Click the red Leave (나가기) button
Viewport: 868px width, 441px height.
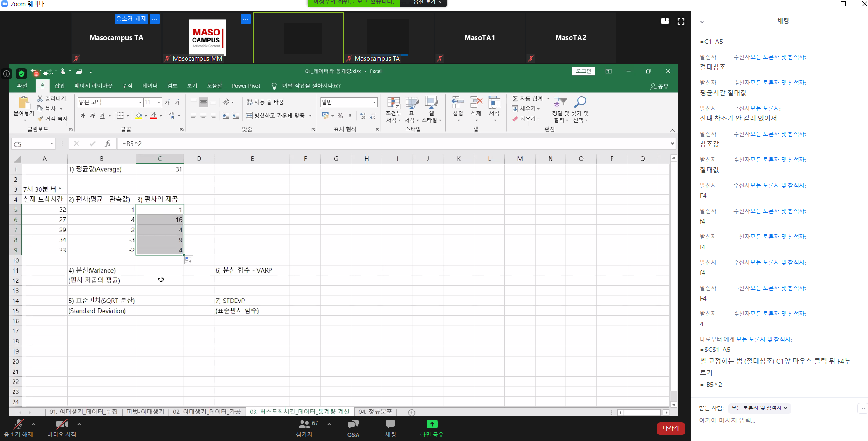(670, 428)
